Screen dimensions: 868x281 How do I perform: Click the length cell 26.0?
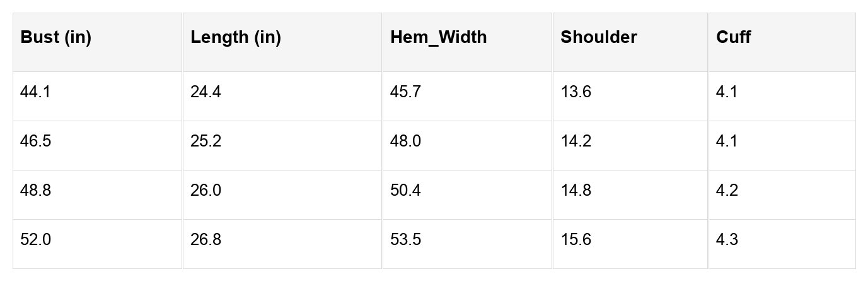tap(205, 191)
